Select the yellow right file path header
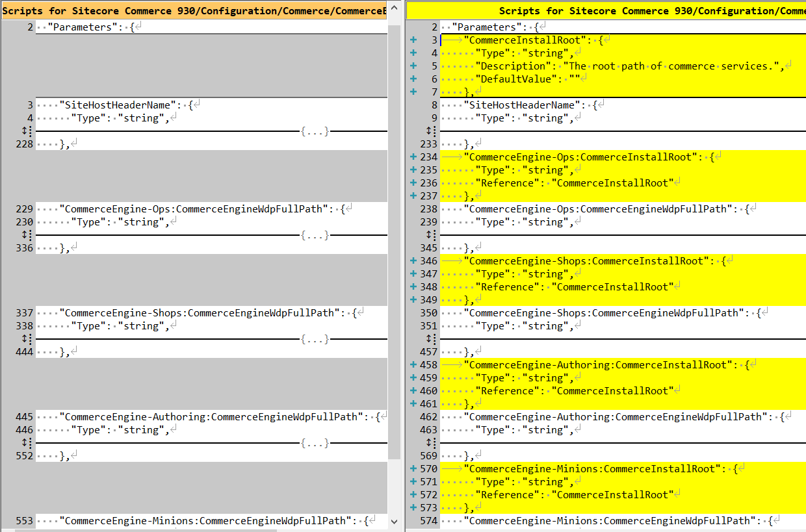This screenshot has height=532, width=806. [x=606, y=10]
